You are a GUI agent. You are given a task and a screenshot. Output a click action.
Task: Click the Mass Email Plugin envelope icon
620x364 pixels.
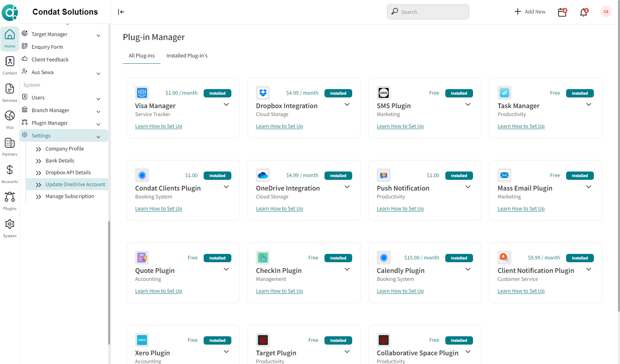pyautogui.click(x=504, y=175)
